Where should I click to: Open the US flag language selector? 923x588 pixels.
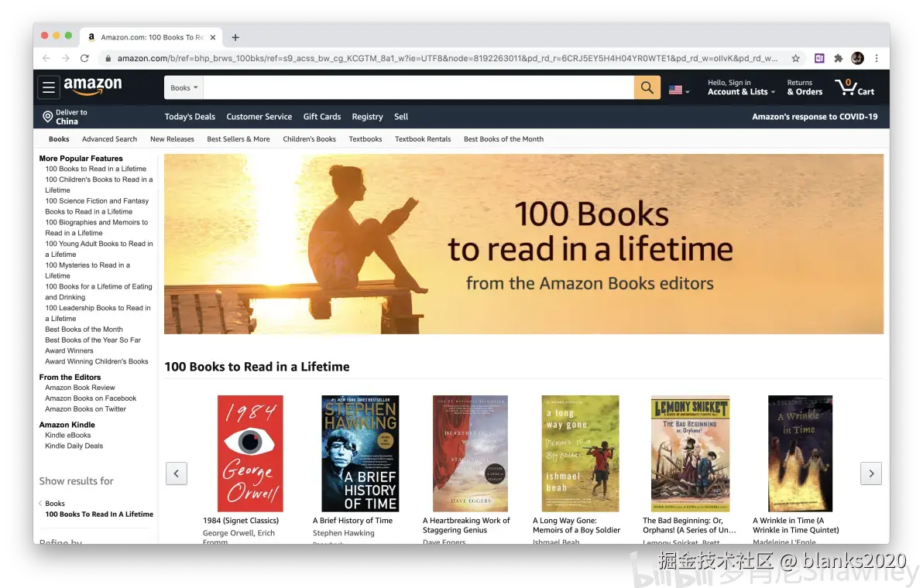(679, 90)
